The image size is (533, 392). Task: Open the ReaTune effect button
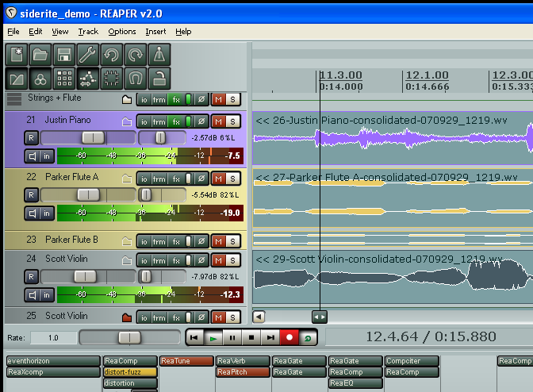[186, 361]
